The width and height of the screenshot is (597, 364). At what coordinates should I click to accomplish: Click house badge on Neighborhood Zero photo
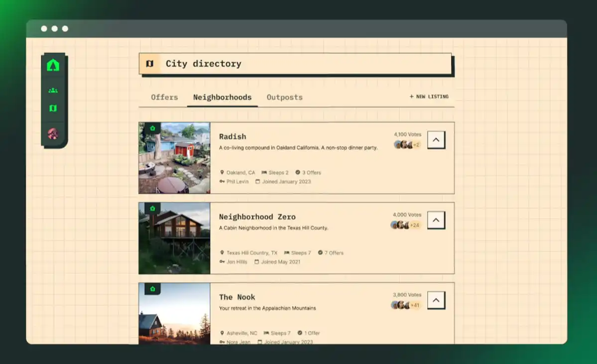(x=153, y=209)
